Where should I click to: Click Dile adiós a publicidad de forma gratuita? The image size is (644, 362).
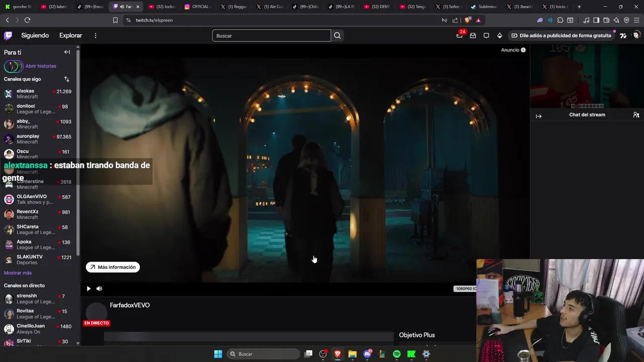(561, 35)
